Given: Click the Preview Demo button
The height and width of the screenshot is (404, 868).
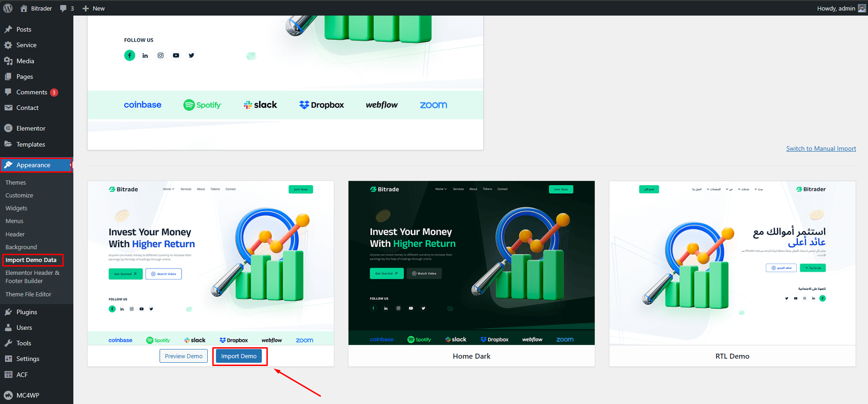Looking at the screenshot, I should [x=183, y=356].
